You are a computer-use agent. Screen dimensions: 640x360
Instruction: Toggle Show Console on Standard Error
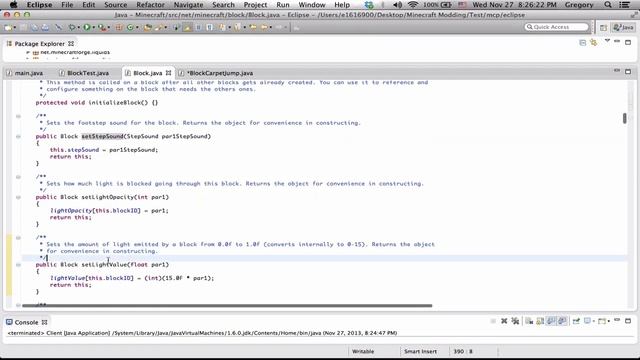coord(562,321)
